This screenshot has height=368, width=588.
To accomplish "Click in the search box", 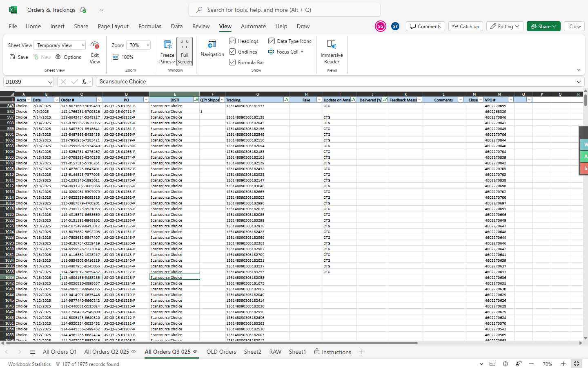I will pos(285,10).
